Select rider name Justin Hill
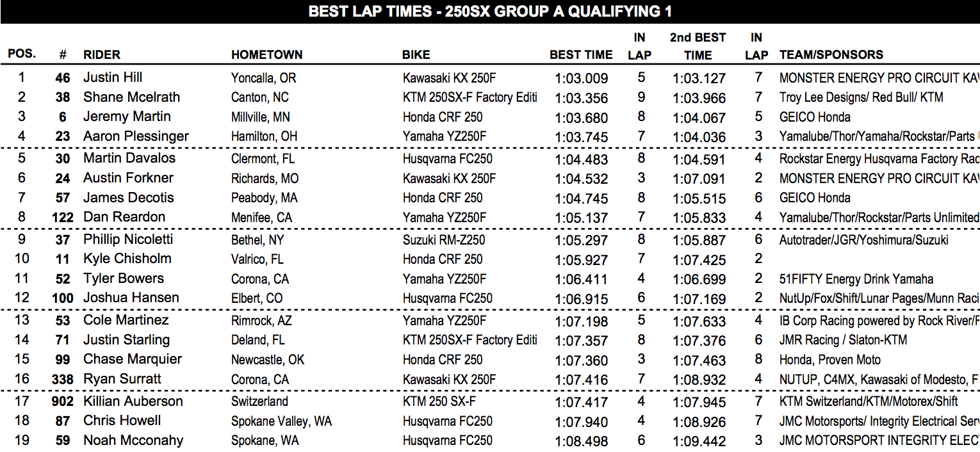This screenshot has width=980, height=452. tap(113, 77)
